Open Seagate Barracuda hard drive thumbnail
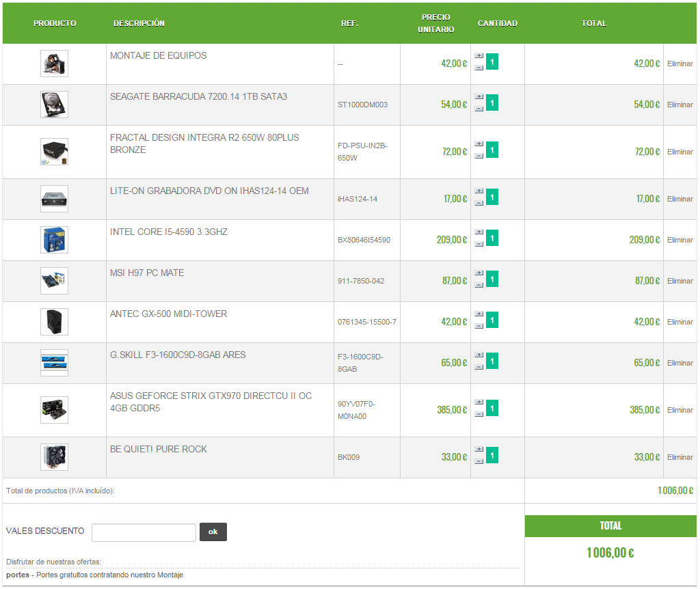The width and height of the screenshot is (700, 589). coord(54,105)
